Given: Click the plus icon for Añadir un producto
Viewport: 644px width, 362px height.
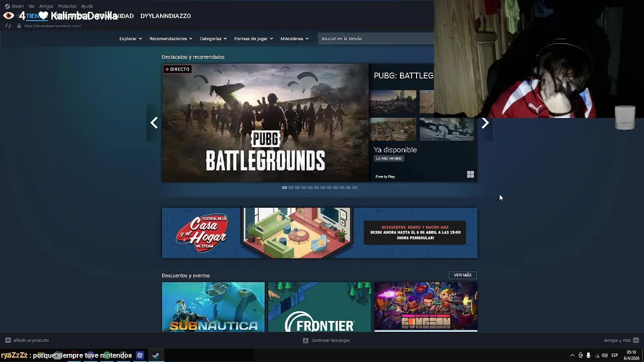Looking at the screenshot, I should (x=8, y=340).
